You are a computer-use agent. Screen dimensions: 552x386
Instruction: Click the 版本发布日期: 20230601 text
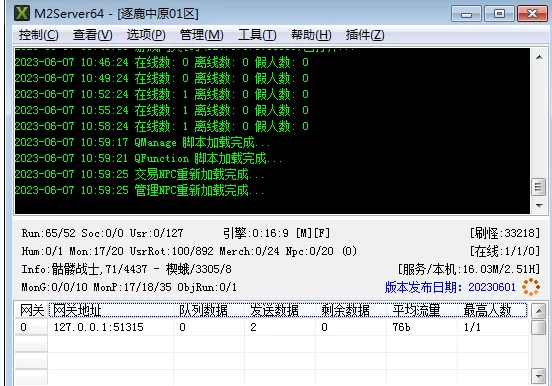(450, 287)
